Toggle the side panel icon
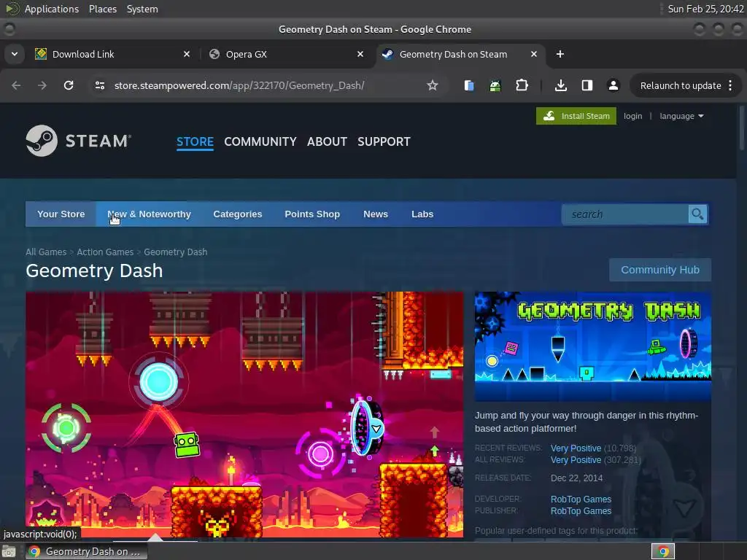The height and width of the screenshot is (560, 747). click(587, 85)
